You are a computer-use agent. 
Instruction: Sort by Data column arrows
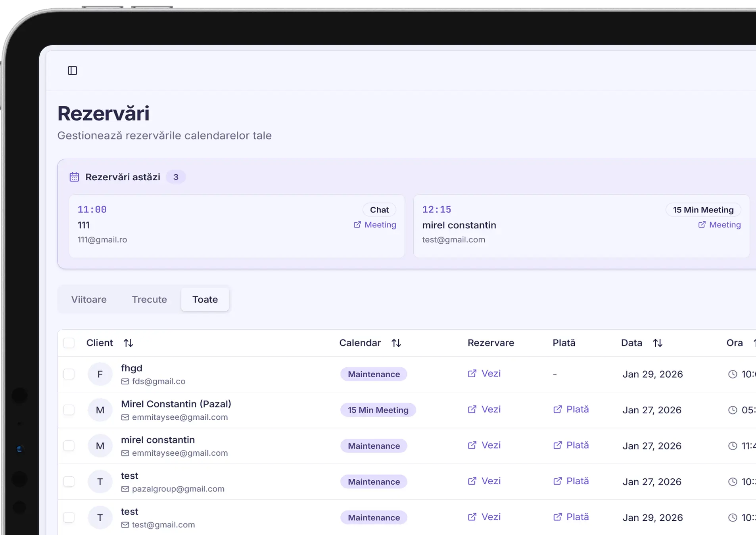click(x=658, y=343)
